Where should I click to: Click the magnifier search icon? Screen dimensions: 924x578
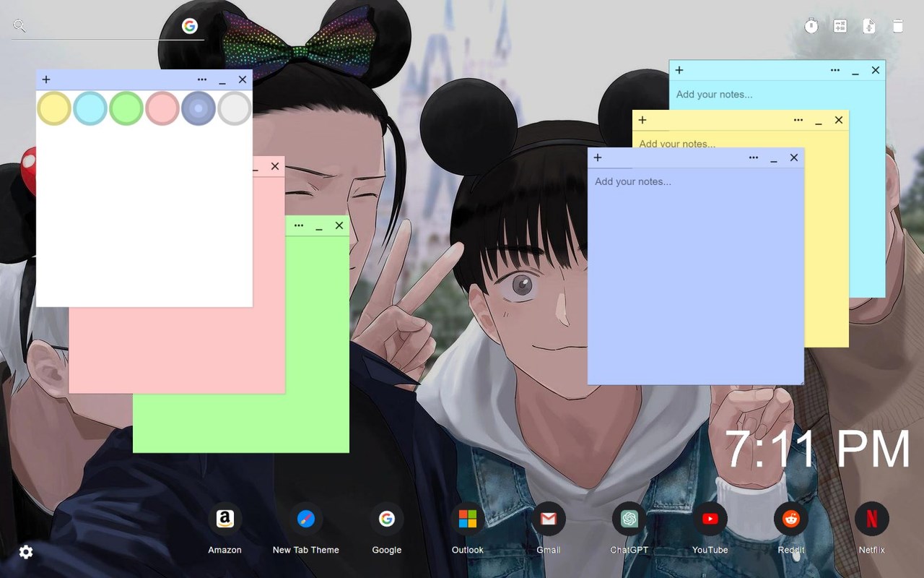[19, 26]
